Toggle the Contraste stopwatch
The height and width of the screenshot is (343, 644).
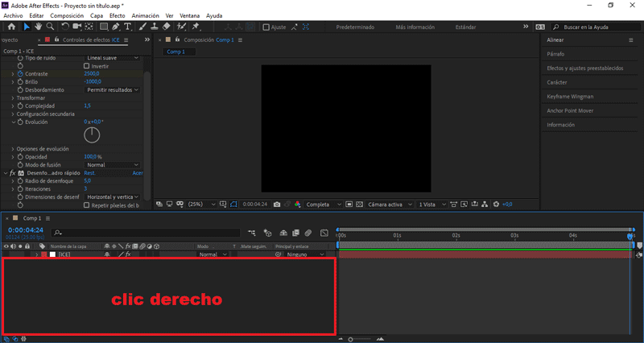pos(20,74)
